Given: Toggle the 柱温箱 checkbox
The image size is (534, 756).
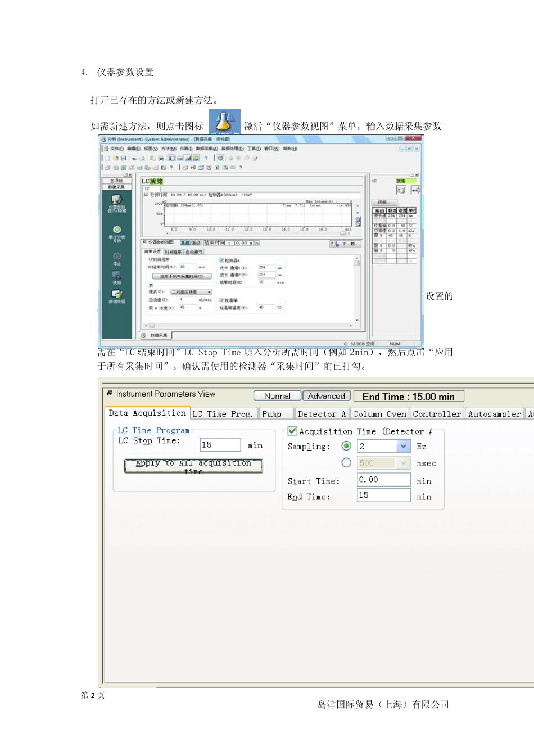Looking at the screenshot, I should (221, 300).
